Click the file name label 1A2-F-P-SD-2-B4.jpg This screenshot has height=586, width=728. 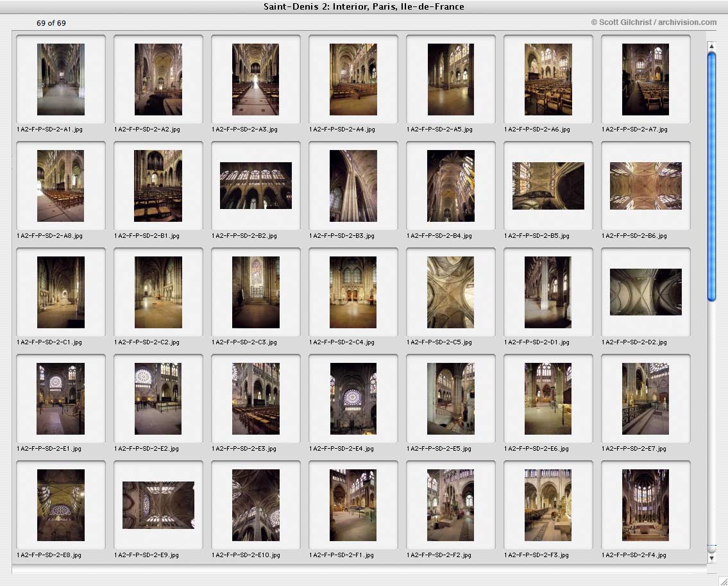(439, 236)
